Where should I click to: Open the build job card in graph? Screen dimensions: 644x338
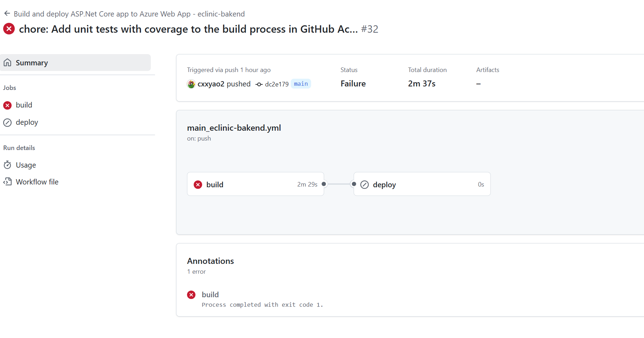click(x=256, y=184)
